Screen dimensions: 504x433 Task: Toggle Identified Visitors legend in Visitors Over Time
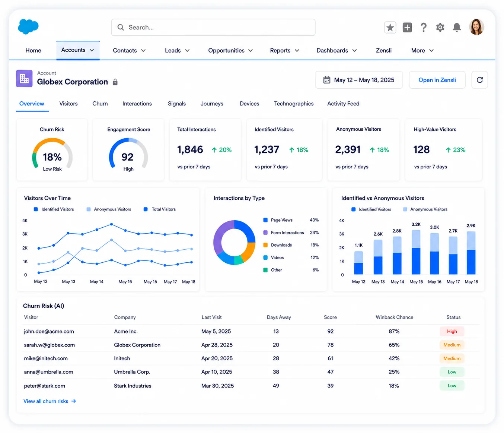click(x=54, y=209)
